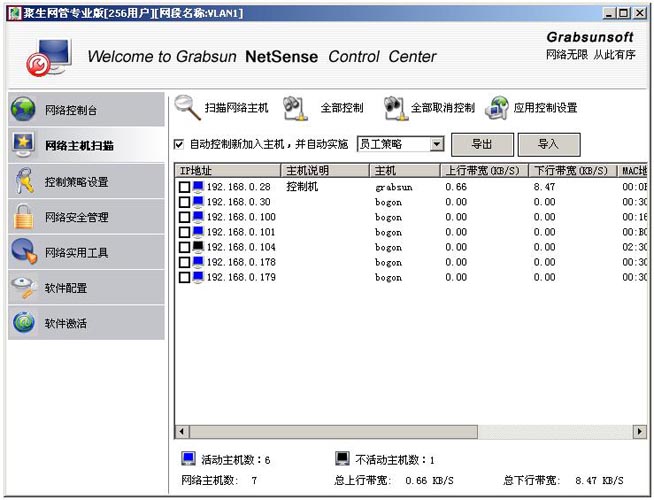654x500 pixels.
Task: Click the horizontal scrollbar right arrow
Action: (x=640, y=431)
